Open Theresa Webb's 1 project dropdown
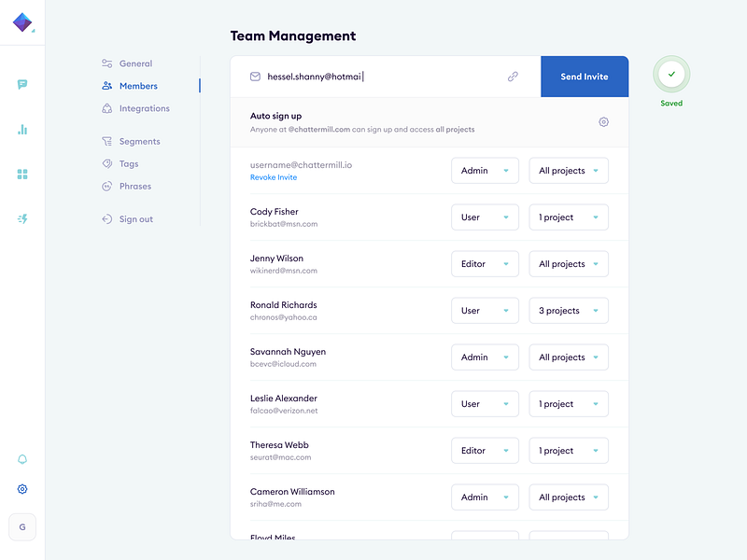The height and width of the screenshot is (560, 747). tap(569, 451)
